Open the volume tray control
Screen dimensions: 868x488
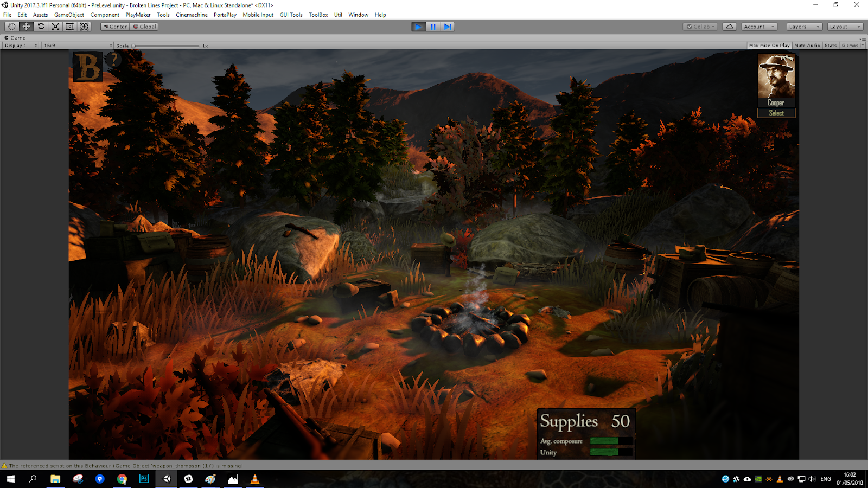[x=812, y=479]
